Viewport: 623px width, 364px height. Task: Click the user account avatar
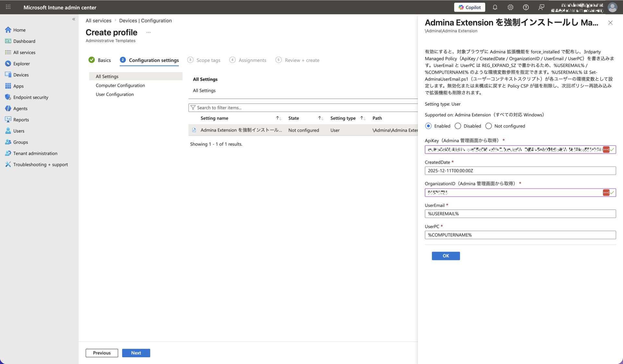(612, 7)
